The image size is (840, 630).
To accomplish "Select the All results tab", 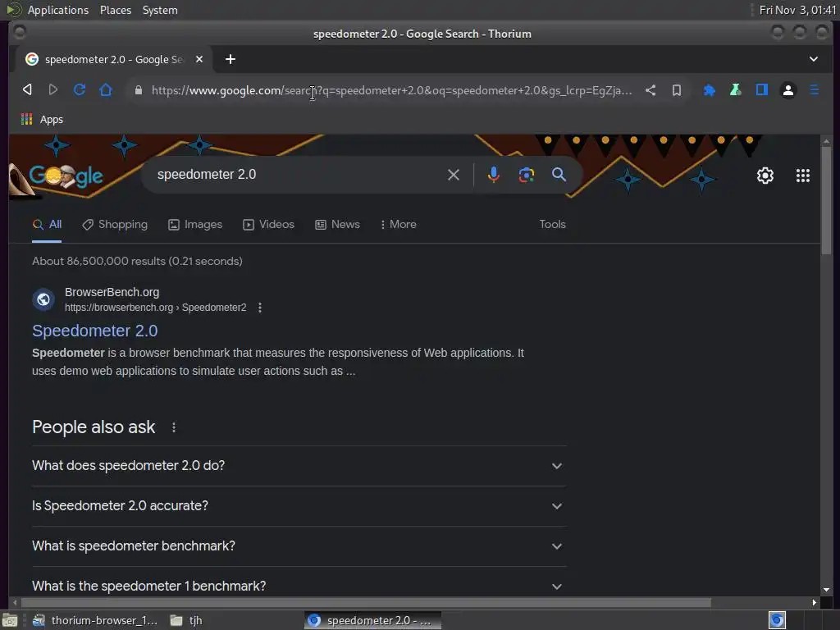I will 47,225.
